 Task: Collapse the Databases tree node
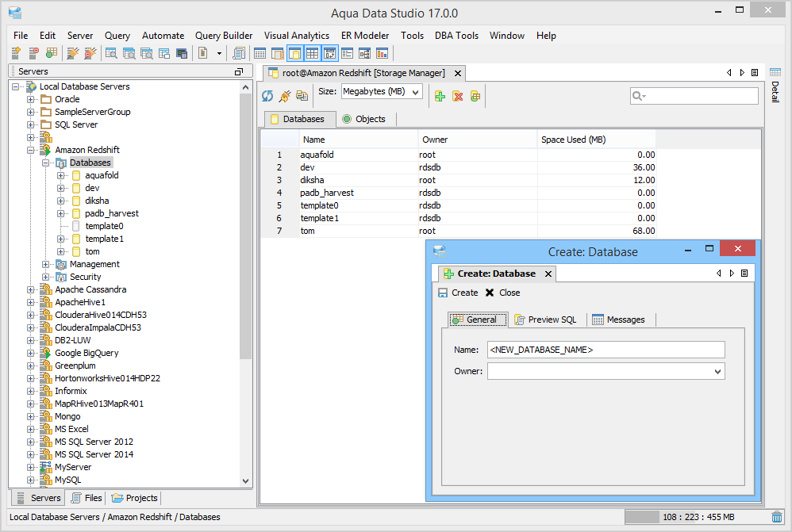[x=45, y=163]
